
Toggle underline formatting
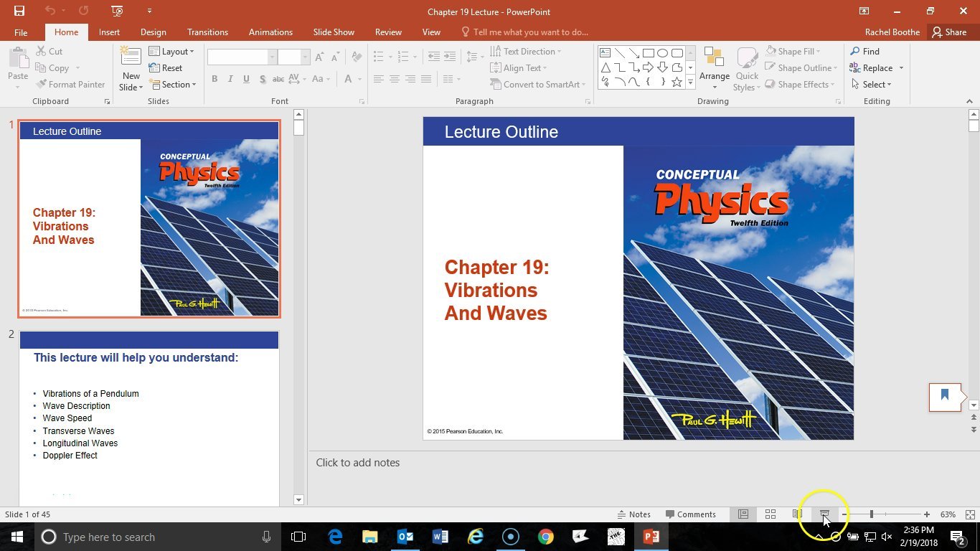246,79
